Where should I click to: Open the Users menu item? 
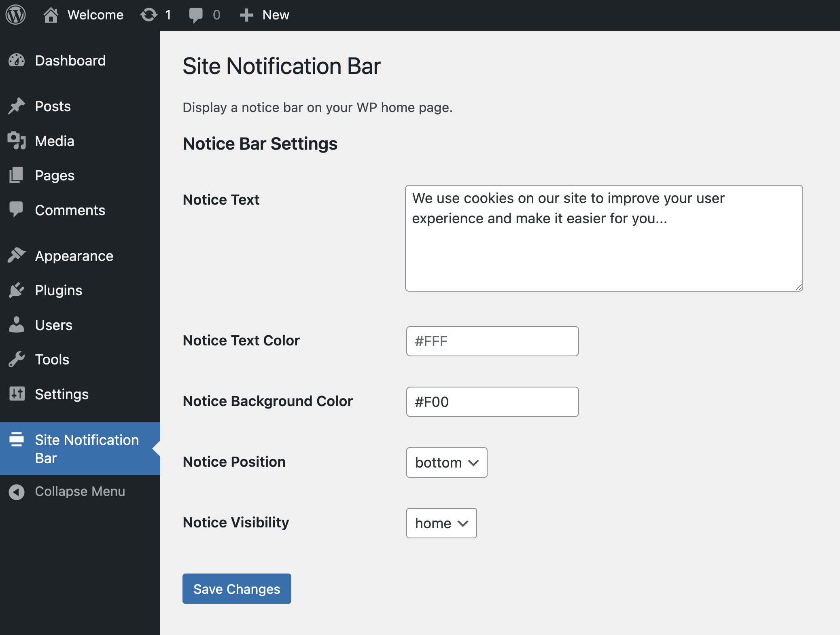click(x=53, y=325)
